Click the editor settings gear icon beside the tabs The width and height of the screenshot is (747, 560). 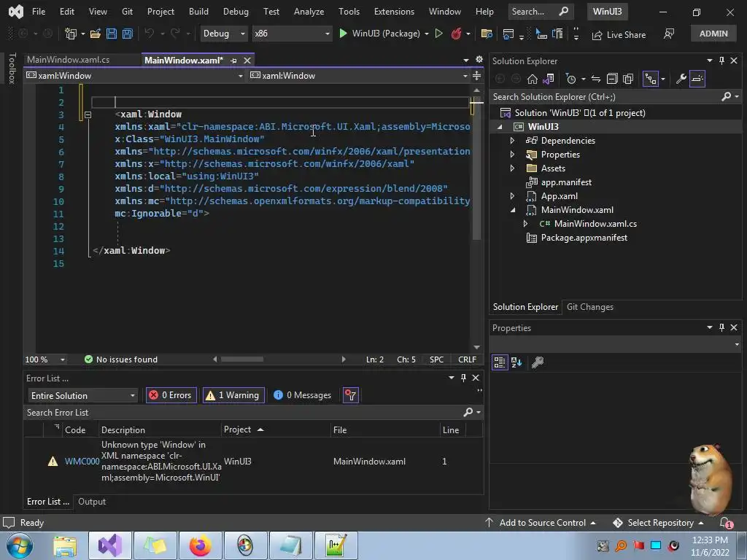(479, 60)
